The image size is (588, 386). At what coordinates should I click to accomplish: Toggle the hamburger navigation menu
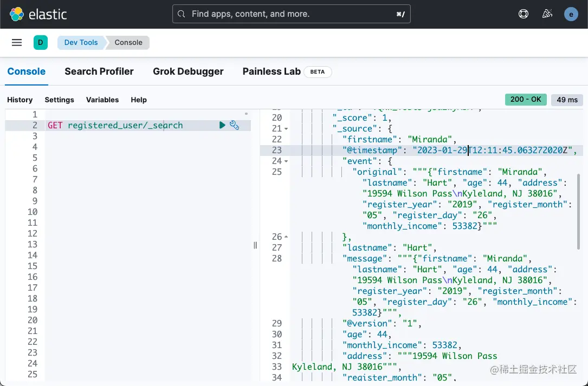point(17,42)
